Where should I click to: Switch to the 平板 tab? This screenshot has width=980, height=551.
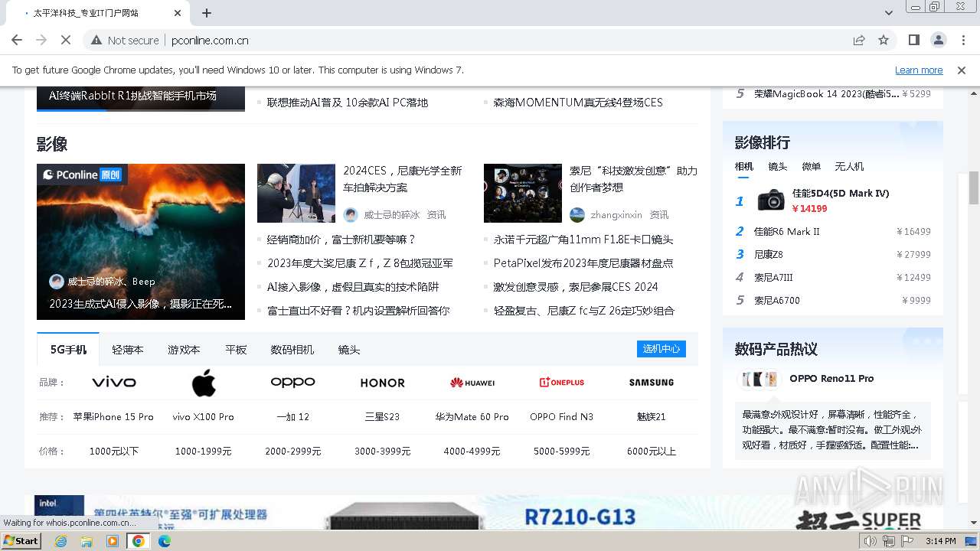click(x=236, y=350)
